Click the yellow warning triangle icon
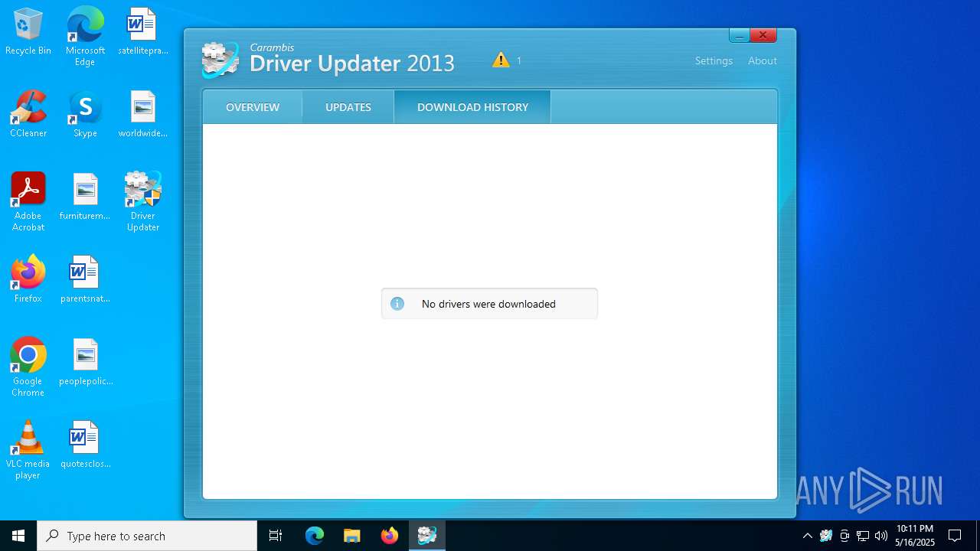980x551 pixels. (x=501, y=60)
